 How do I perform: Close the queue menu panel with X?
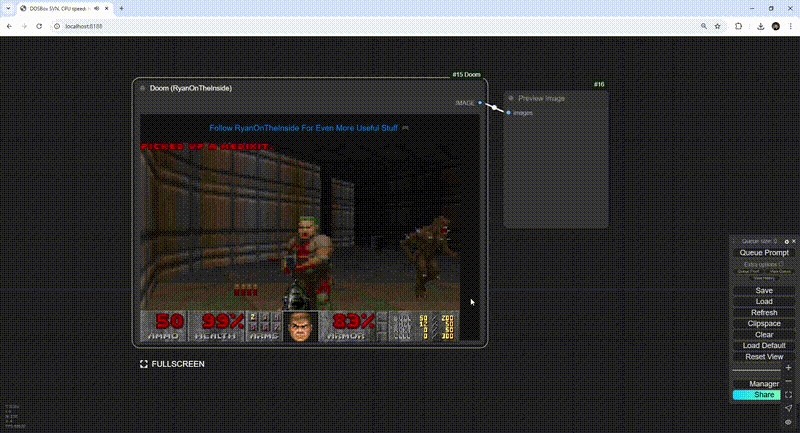point(793,241)
